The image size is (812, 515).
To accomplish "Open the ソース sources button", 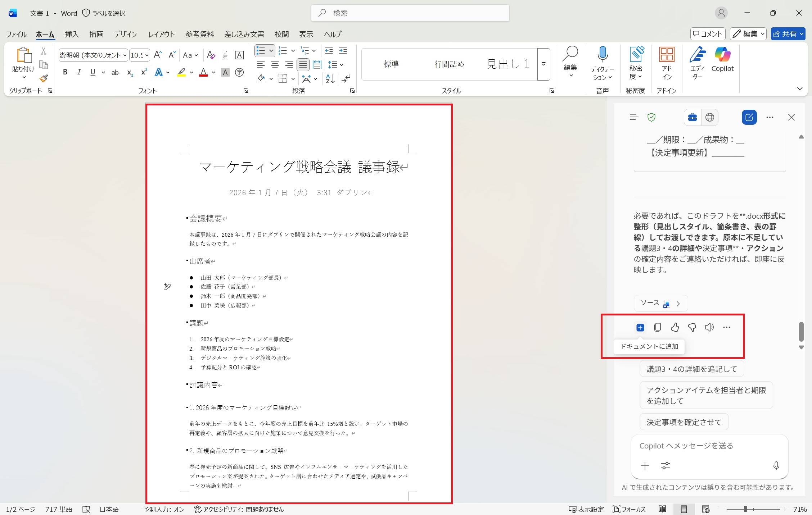I will click(660, 303).
